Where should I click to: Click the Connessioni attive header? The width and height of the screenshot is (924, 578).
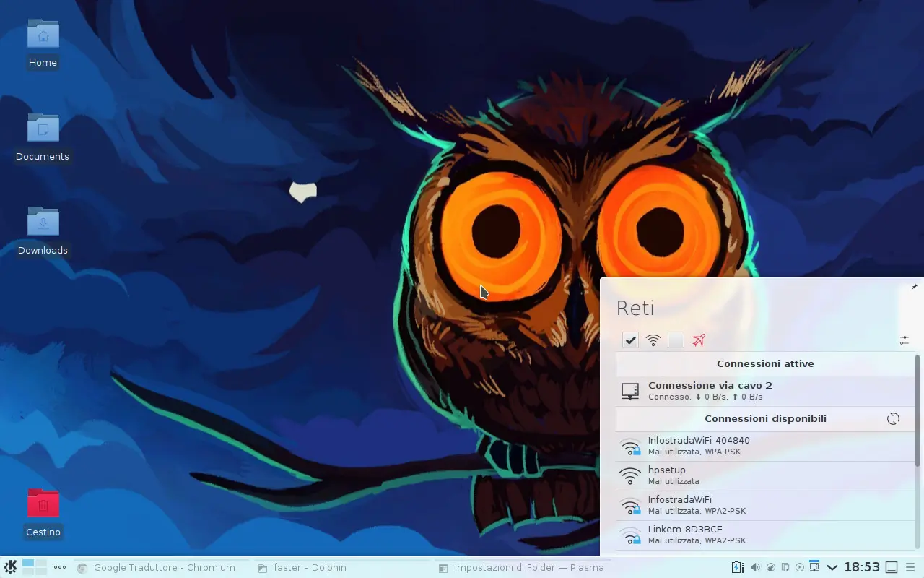pyautogui.click(x=765, y=364)
